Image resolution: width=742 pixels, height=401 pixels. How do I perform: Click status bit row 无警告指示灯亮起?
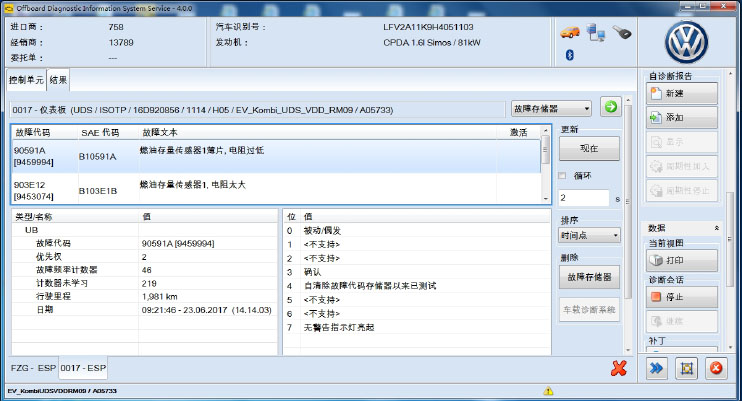pos(417,327)
